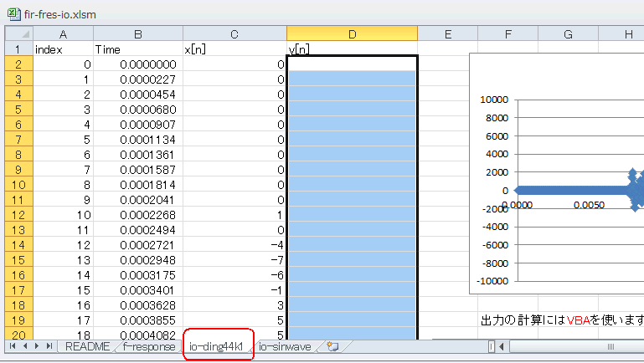Select column D header
This screenshot has height=363, width=644.
pyautogui.click(x=352, y=34)
